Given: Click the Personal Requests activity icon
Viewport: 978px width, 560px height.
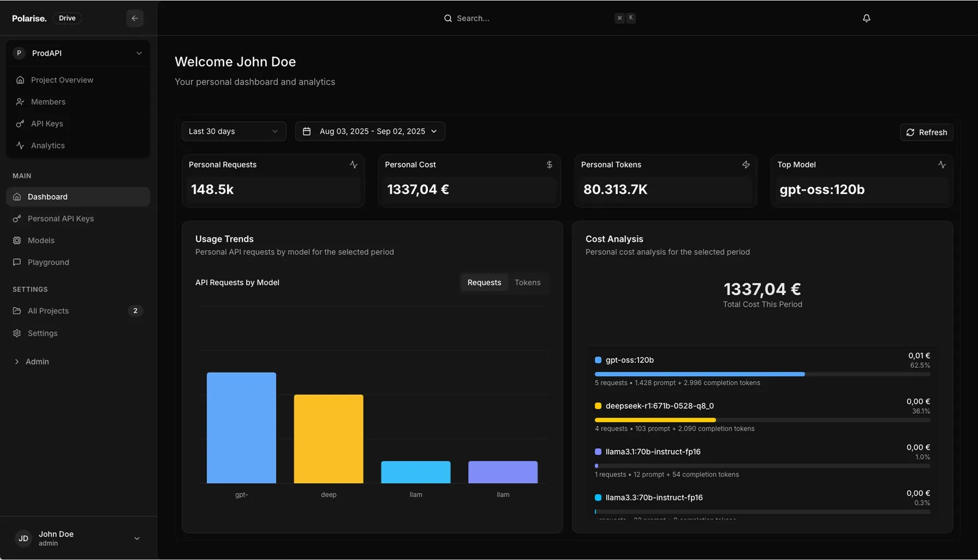Looking at the screenshot, I should [x=353, y=165].
